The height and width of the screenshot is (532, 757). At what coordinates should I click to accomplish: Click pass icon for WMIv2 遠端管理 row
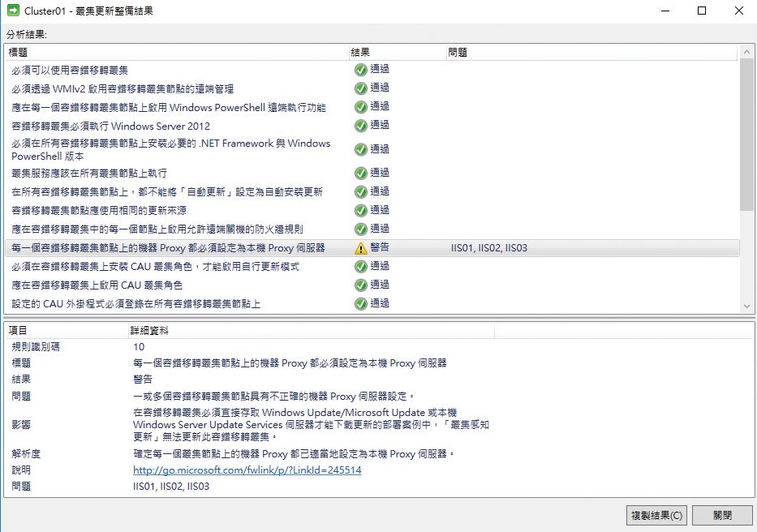coord(360,89)
